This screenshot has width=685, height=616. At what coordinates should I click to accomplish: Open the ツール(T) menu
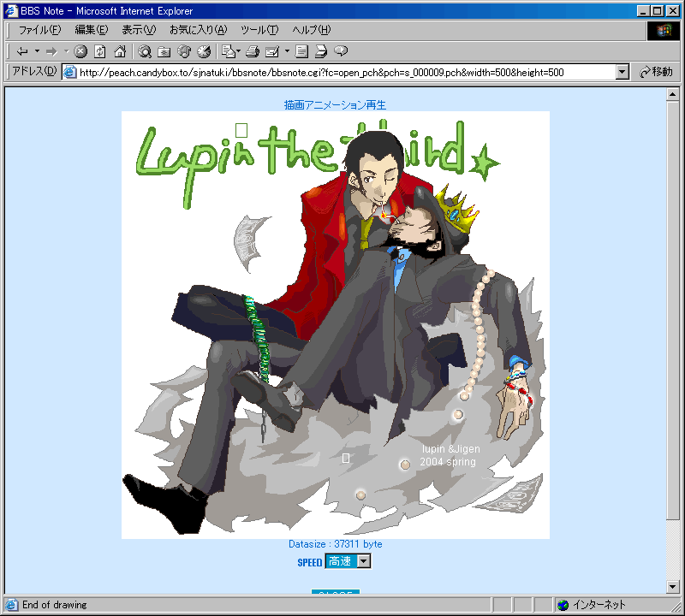259,30
